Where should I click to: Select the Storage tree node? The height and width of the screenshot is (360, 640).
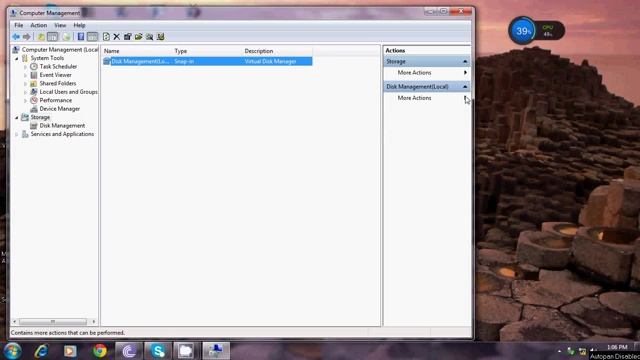click(x=40, y=117)
